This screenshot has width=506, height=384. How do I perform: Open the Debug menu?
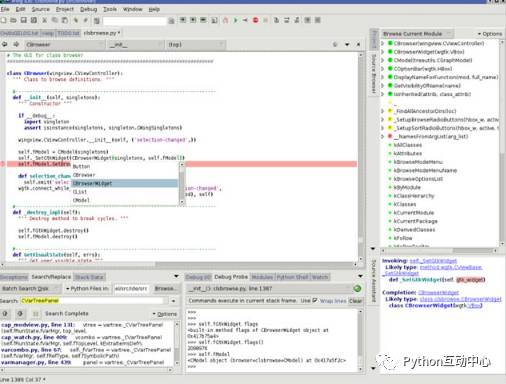89,9
